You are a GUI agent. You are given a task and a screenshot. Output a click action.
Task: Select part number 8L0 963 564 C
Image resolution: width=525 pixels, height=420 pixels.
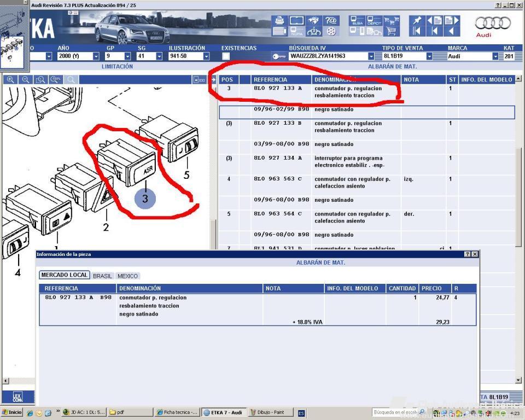(278, 214)
